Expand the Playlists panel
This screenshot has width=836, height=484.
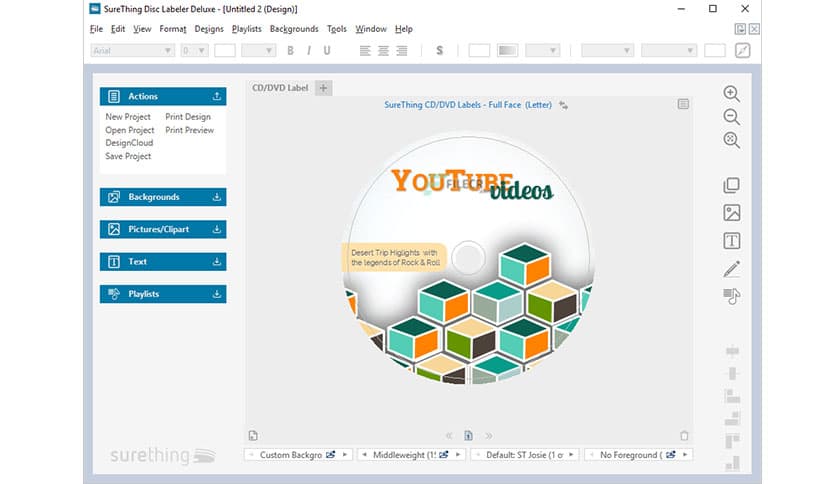216,294
